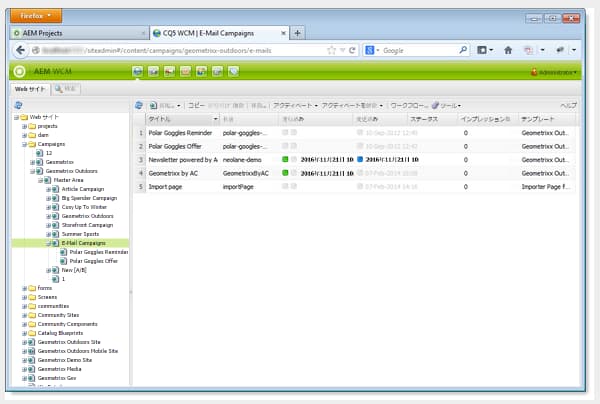Screen dimensions: 600x404
Task: Select the Polar Goggles Offer grid row
Action: coord(354,146)
